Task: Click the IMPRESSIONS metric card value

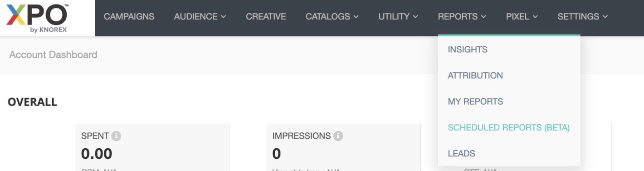Action: coord(277,154)
